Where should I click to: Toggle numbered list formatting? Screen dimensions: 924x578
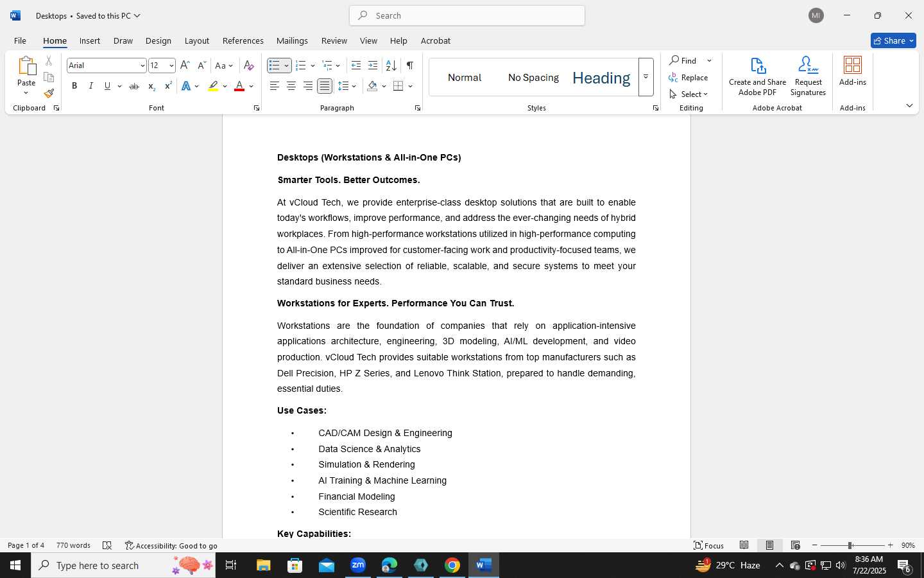(x=300, y=66)
